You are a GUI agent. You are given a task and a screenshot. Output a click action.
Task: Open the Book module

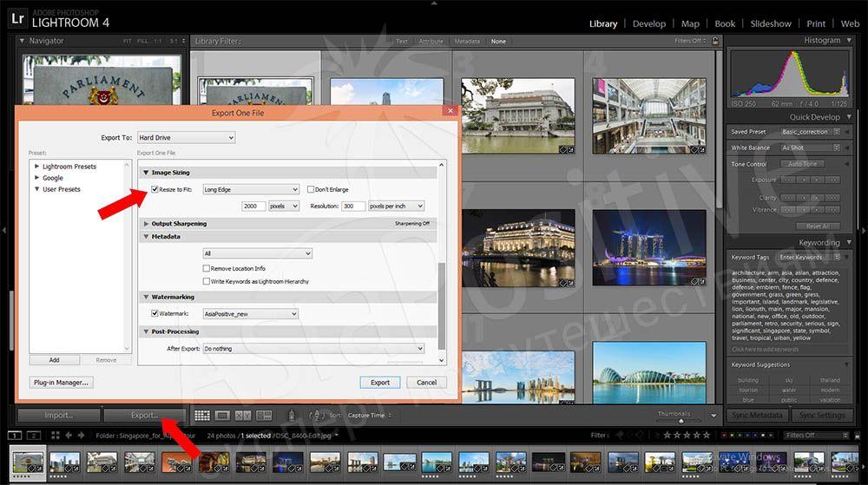coord(725,23)
